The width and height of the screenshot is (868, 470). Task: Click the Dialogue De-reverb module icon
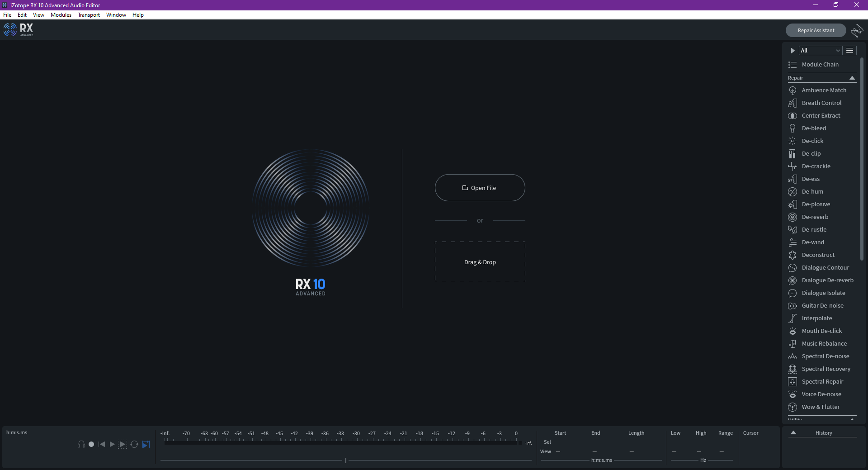[793, 280]
